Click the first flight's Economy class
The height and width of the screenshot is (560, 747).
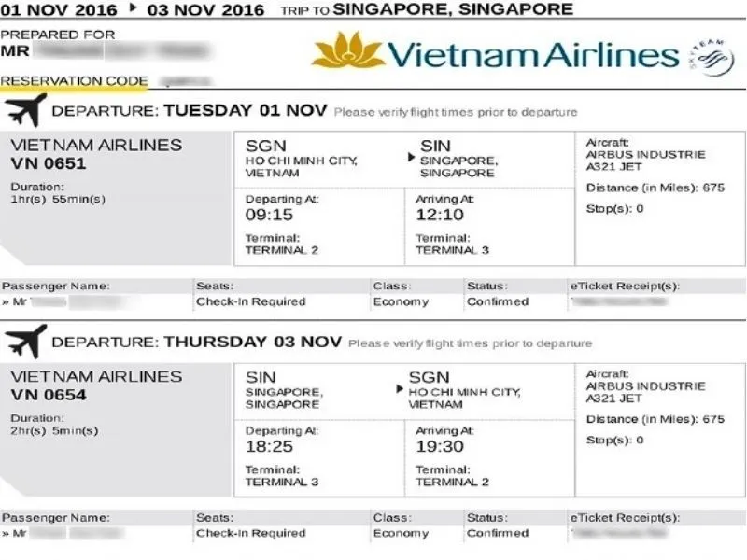(x=402, y=301)
